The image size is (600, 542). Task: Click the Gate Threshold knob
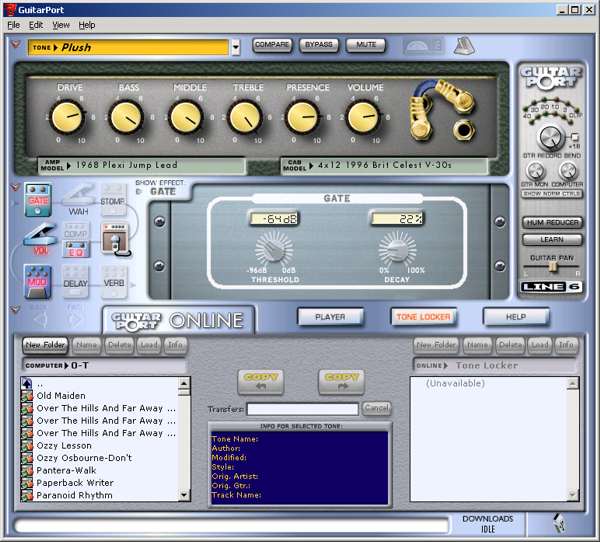click(274, 250)
